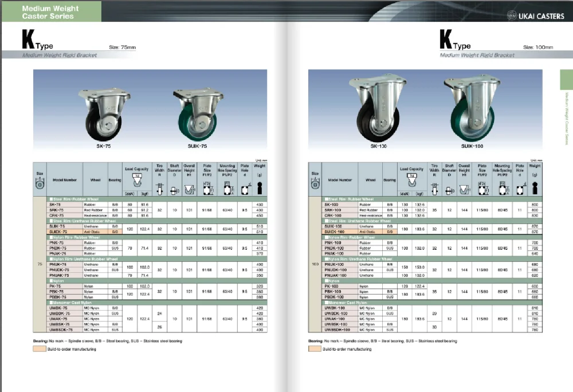Click the UKAI CASTERS logo at top right
This screenshot has width=573, height=392.
pyautogui.click(x=531, y=17)
